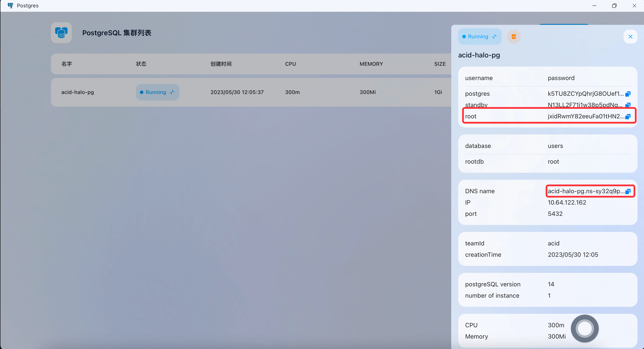
Task: Copy the postgres user password
Action: click(x=628, y=94)
